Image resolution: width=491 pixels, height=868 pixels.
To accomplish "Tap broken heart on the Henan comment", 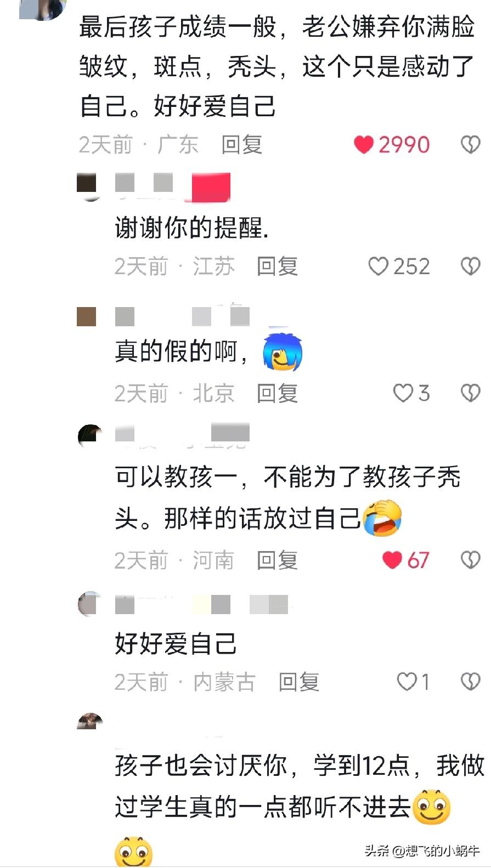I will click(470, 560).
